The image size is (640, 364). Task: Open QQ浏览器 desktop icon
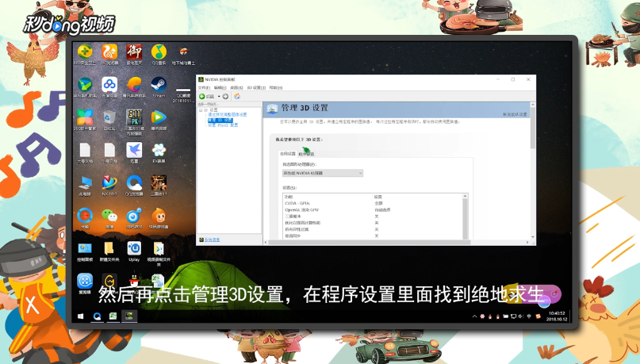pos(134,186)
